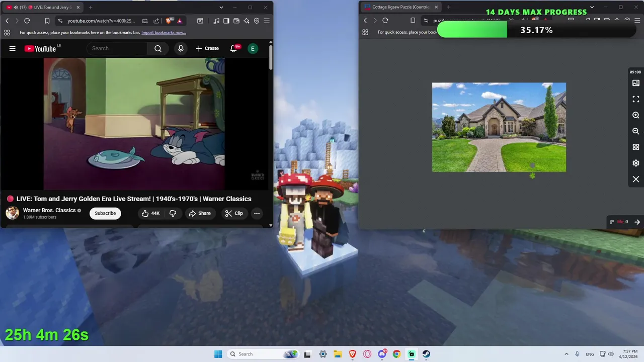
Task: View site information in puzzle address bar
Action: pyautogui.click(x=426, y=21)
